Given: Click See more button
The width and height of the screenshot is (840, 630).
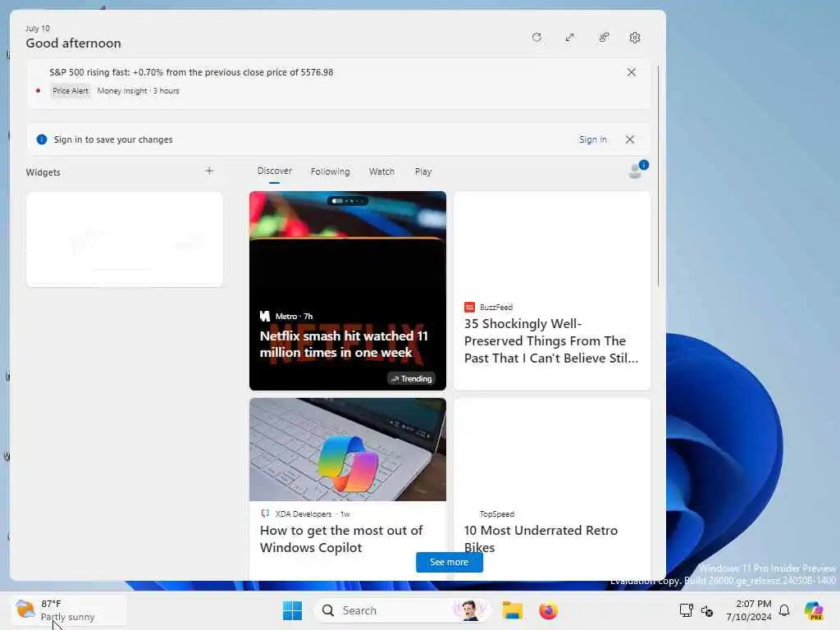Looking at the screenshot, I should pos(449,562).
